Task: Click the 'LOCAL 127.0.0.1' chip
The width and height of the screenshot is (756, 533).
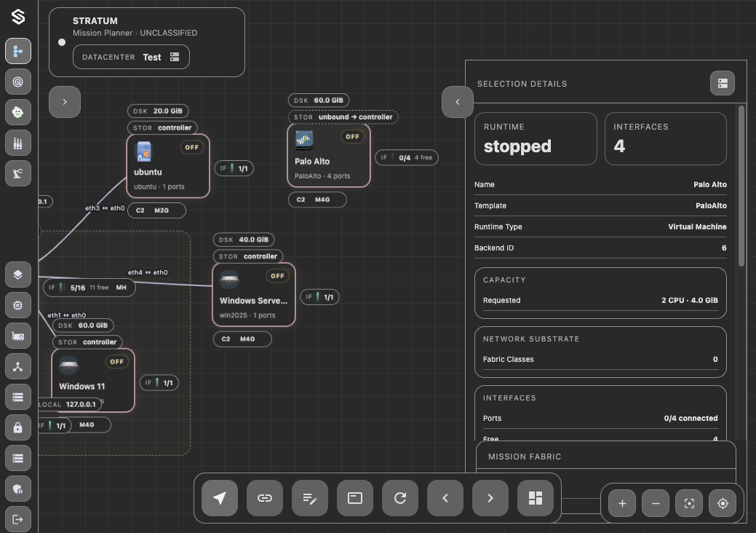Action: click(70, 404)
